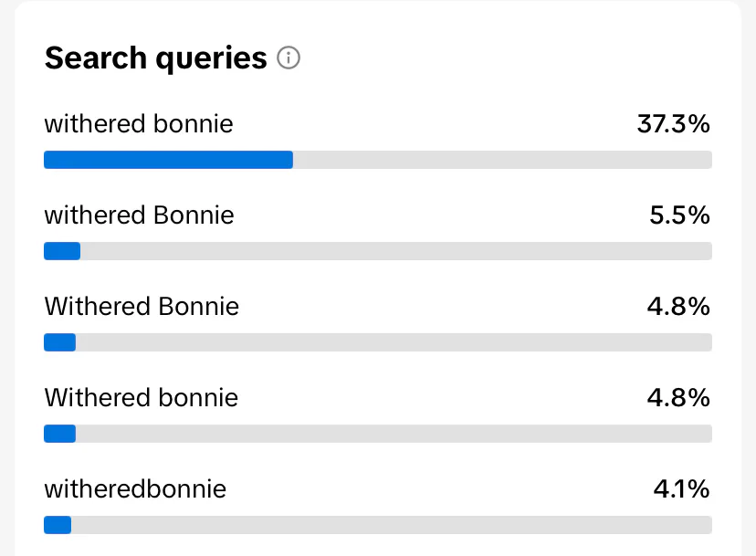Click the blue segment under 'Withered Bonnie'
The image size is (756, 556).
59,342
